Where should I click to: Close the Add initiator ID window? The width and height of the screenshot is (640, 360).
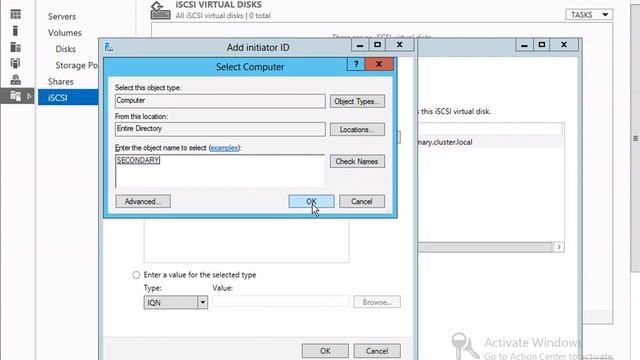[400, 45]
